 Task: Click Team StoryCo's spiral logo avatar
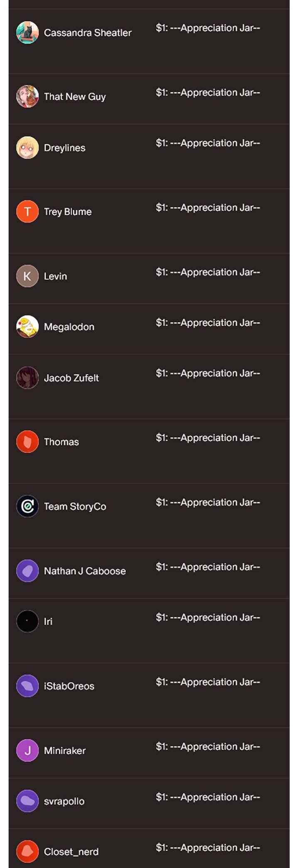[27, 506]
